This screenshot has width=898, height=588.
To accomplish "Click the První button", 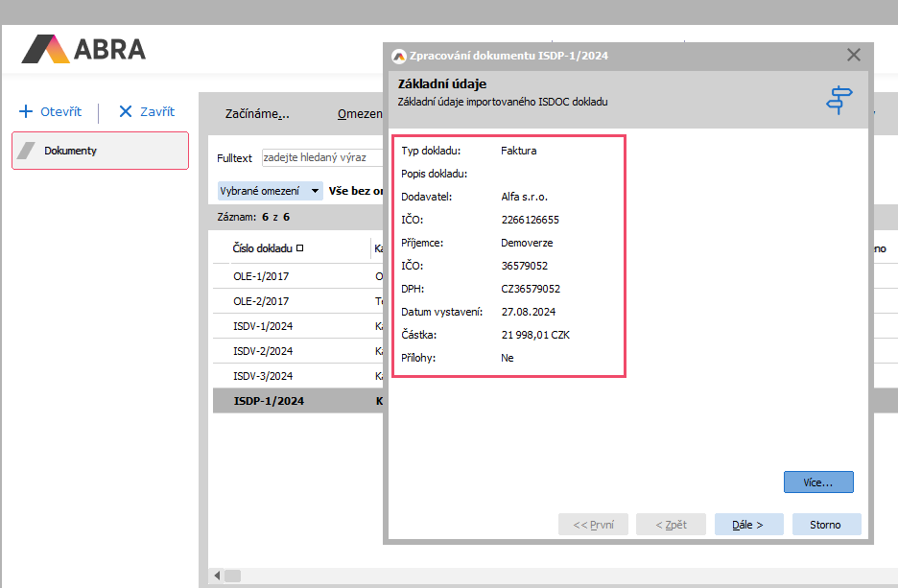I will click(x=593, y=525).
